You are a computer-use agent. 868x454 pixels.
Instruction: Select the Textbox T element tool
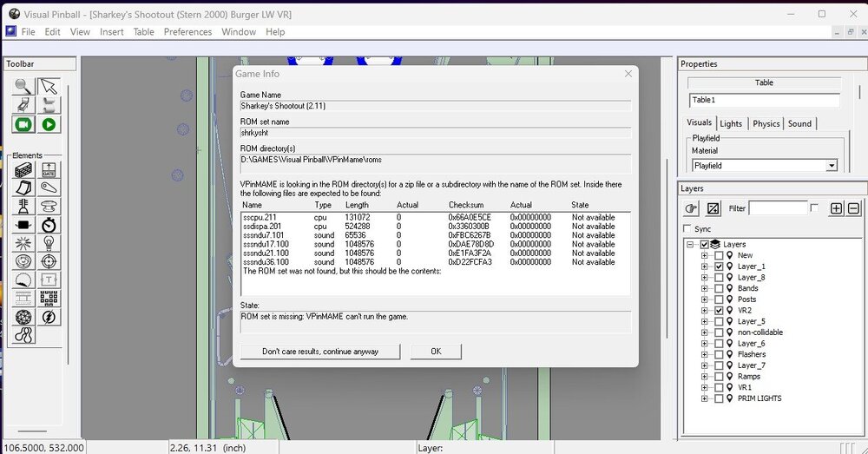(x=49, y=280)
